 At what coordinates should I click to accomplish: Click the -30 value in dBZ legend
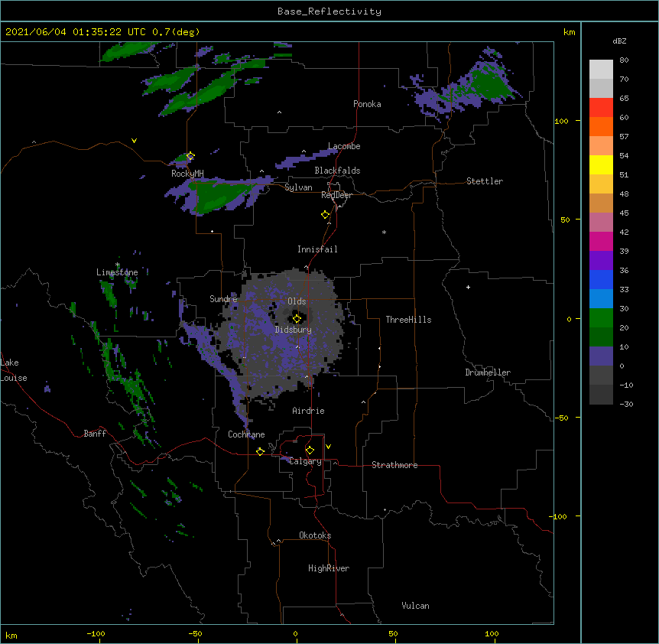point(626,405)
